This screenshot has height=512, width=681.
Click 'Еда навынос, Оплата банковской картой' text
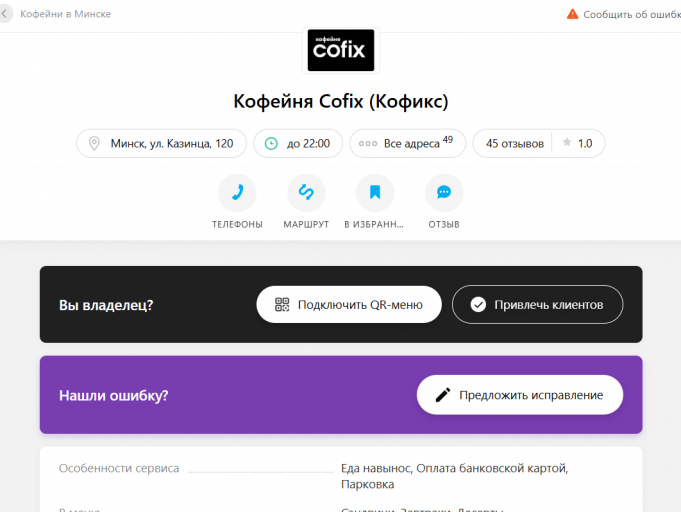pyautogui.click(x=454, y=468)
